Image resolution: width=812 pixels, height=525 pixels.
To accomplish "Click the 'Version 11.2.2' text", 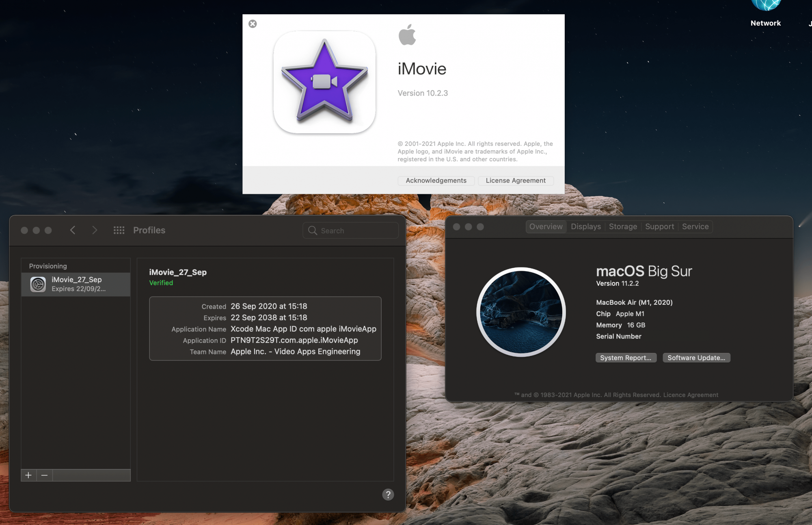I will point(617,284).
